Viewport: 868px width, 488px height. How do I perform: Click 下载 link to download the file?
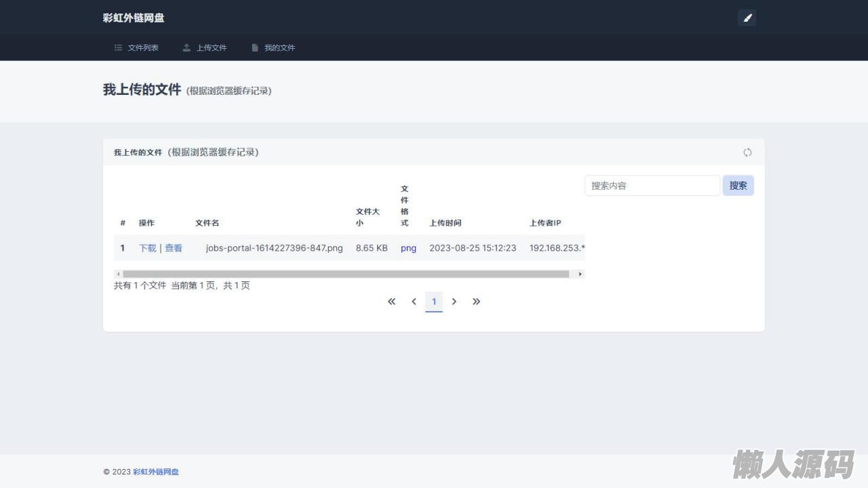point(148,248)
